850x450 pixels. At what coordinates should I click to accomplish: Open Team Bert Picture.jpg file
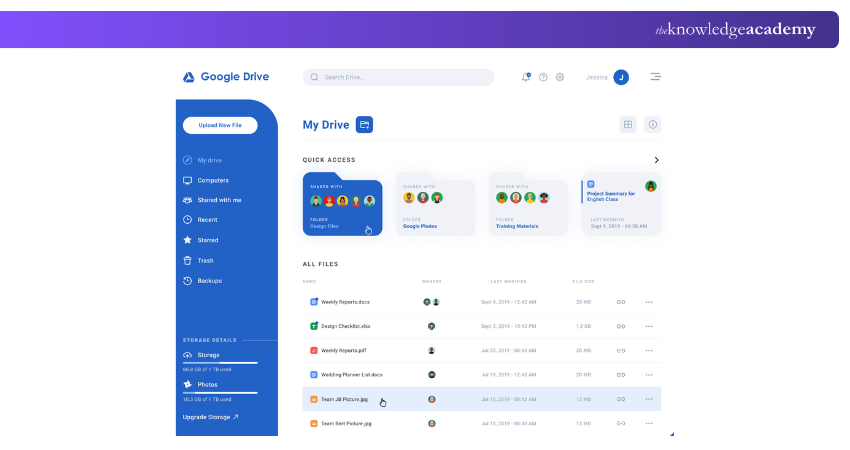click(346, 424)
